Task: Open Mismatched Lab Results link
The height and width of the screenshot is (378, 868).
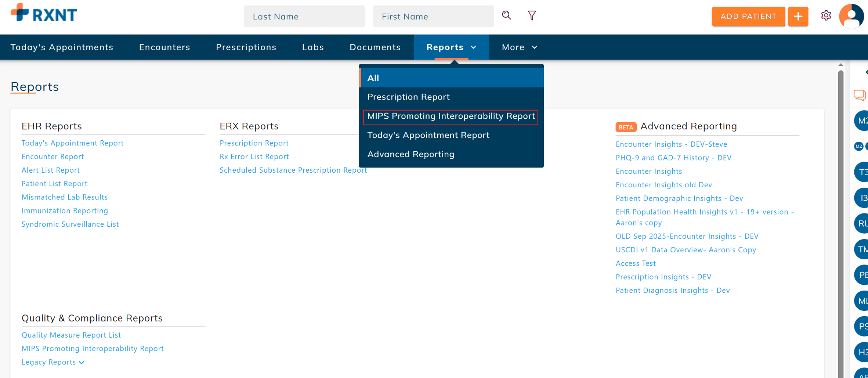Action: click(65, 197)
